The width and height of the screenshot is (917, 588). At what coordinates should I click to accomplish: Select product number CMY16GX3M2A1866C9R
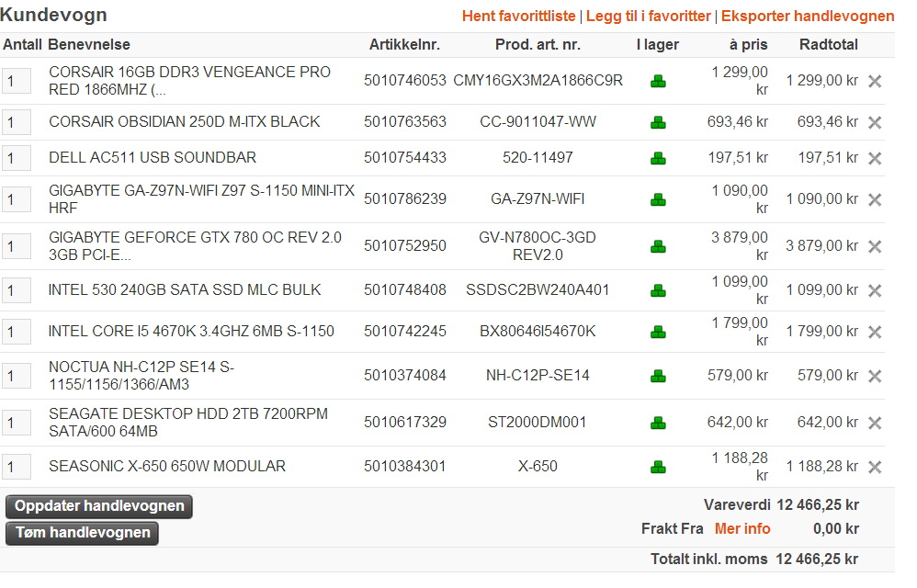(x=538, y=81)
